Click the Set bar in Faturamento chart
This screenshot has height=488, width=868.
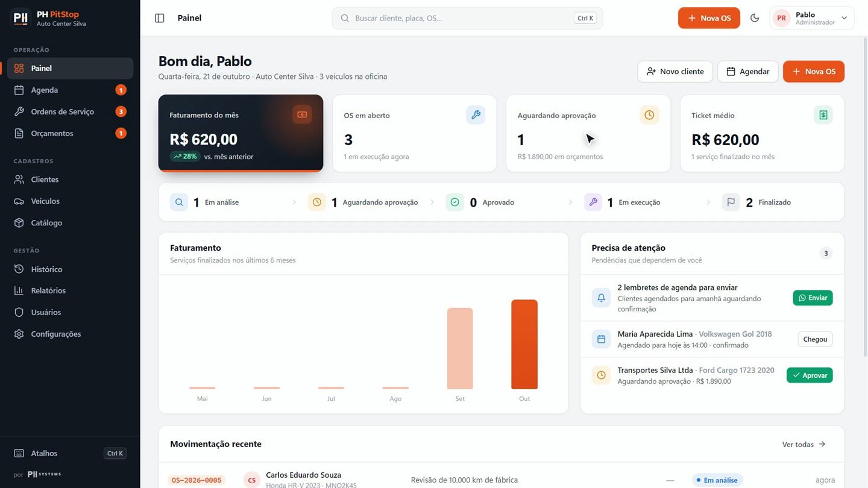coord(460,349)
